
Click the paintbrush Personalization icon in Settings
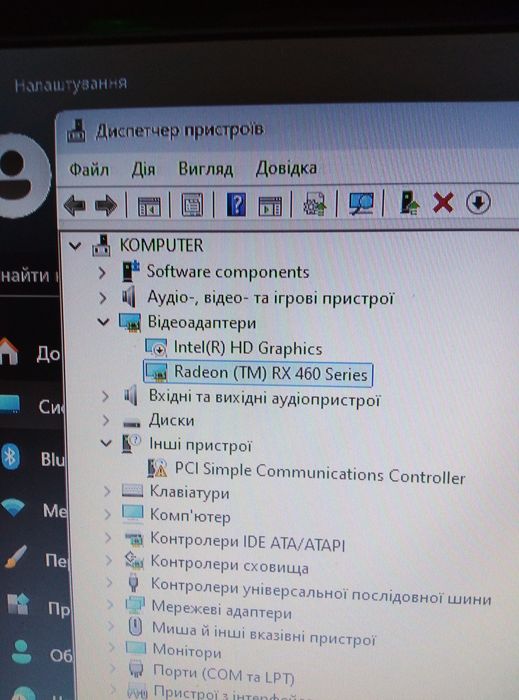point(17,557)
